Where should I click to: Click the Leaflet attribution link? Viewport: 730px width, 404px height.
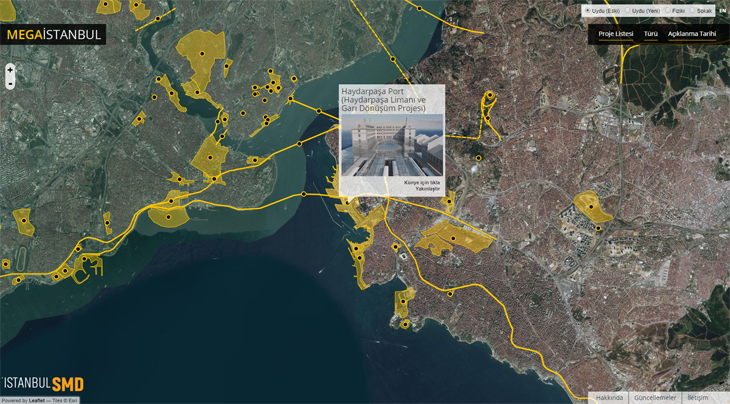tap(36, 400)
